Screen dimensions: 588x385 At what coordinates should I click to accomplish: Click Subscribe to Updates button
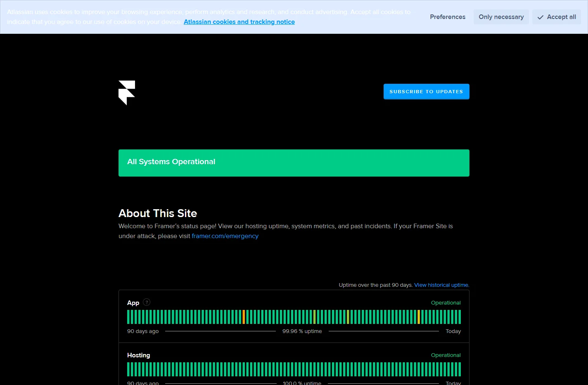click(x=426, y=92)
